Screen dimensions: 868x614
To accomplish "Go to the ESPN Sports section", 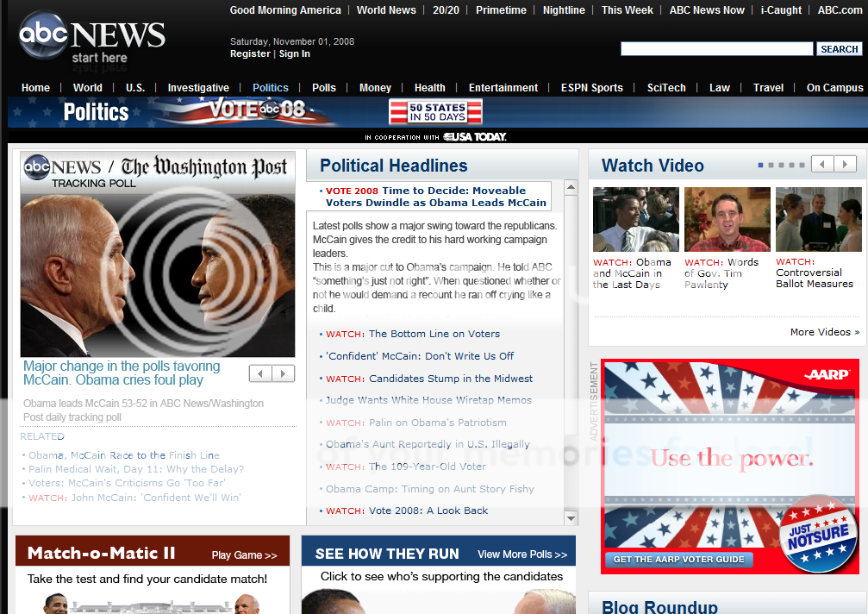I will (x=592, y=87).
